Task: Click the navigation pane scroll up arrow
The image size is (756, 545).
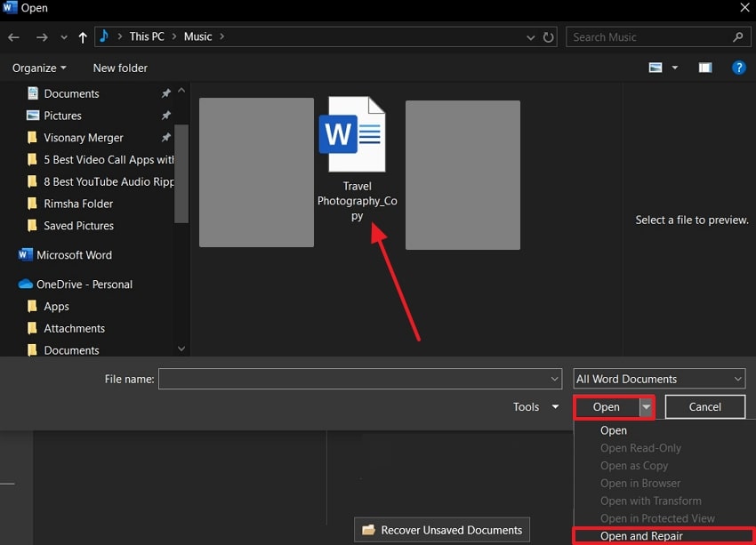Action: click(x=181, y=90)
